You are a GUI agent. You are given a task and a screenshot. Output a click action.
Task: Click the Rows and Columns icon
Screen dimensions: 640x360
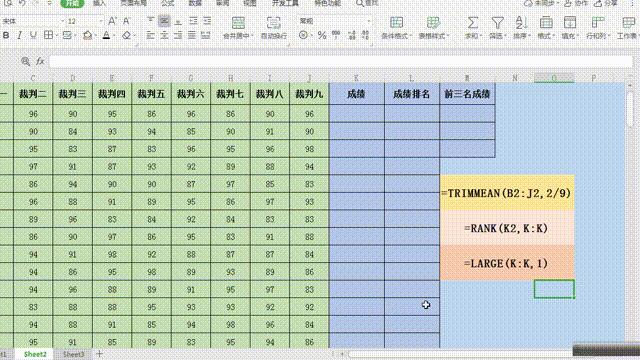(x=598, y=22)
